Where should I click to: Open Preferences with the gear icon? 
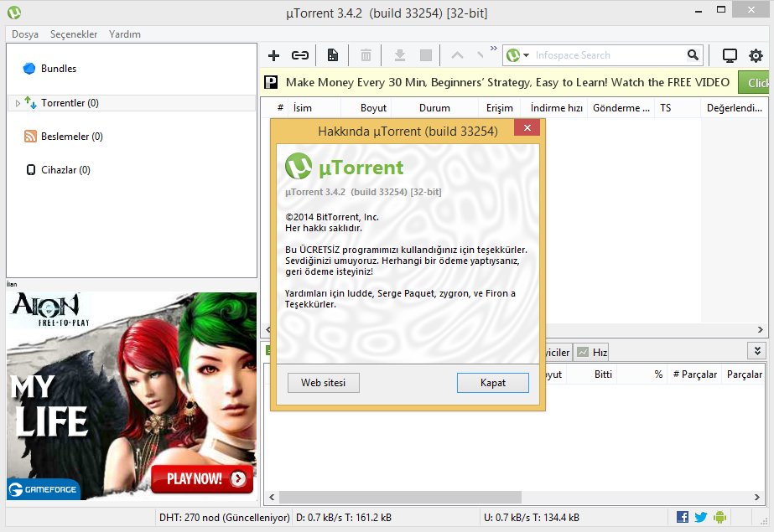coord(756,55)
